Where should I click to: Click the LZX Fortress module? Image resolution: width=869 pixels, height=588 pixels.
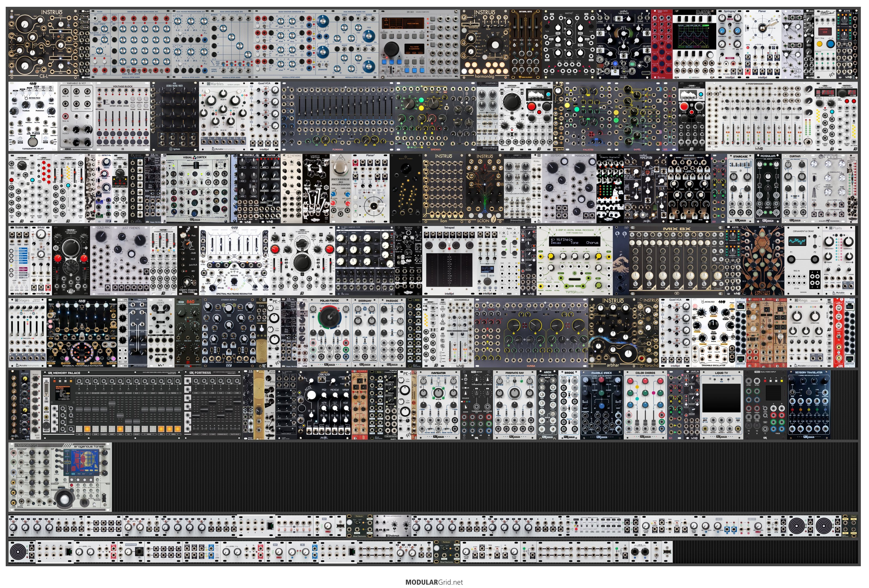(x=213, y=405)
